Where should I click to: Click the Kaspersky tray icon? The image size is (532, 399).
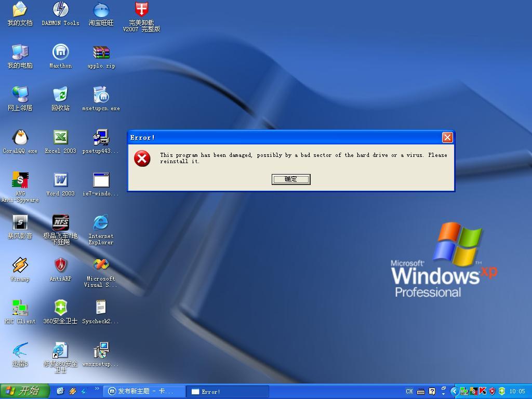pyautogui.click(x=483, y=391)
